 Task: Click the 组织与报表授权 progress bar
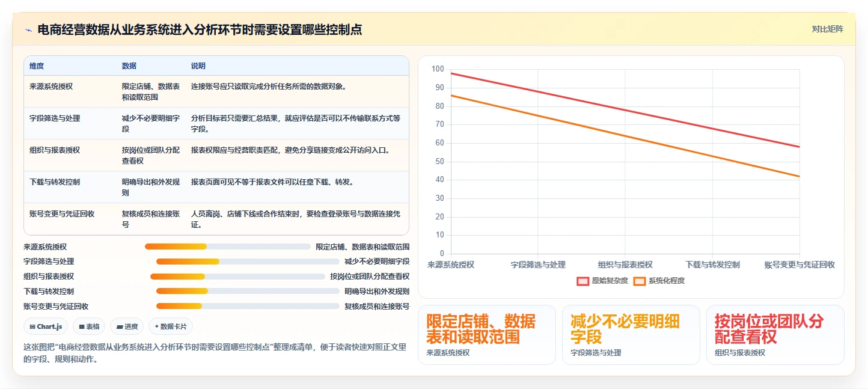(237, 277)
